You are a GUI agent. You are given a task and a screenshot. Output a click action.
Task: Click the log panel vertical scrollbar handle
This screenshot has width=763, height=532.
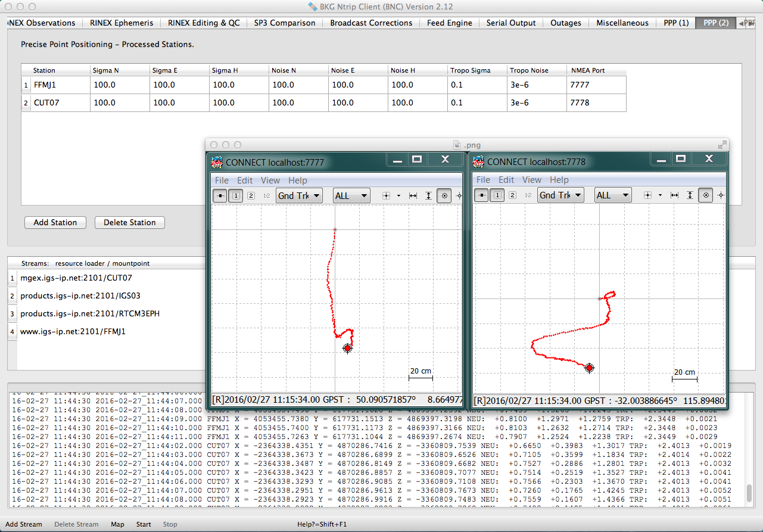pyautogui.click(x=749, y=493)
